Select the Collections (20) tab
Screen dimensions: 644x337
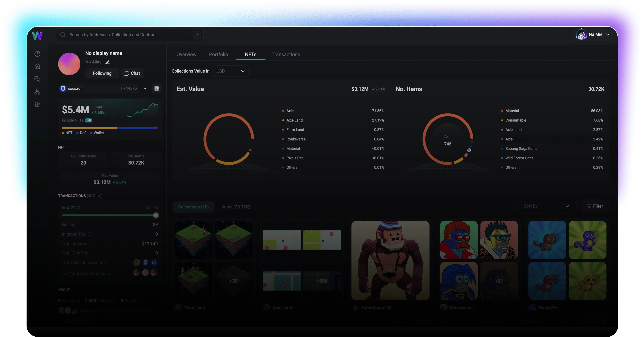pyautogui.click(x=194, y=207)
